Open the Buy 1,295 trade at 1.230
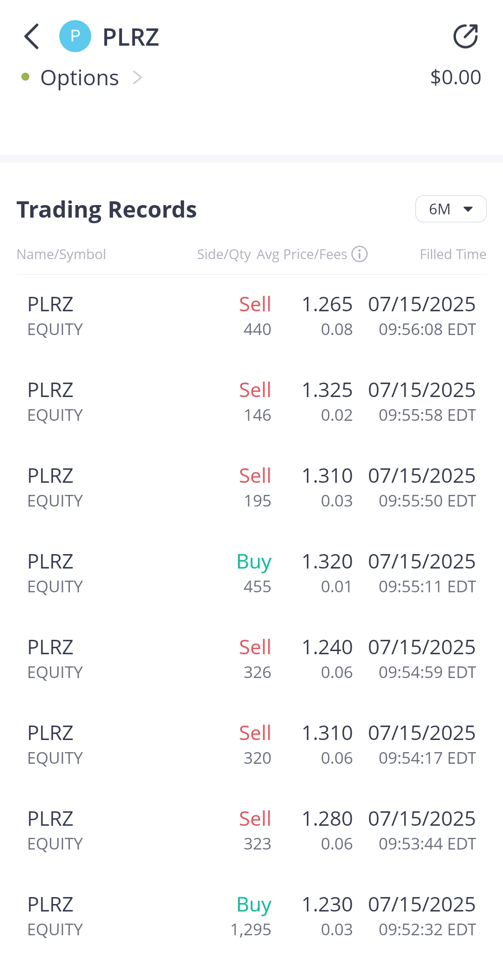This screenshot has width=503, height=980. click(x=251, y=917)
